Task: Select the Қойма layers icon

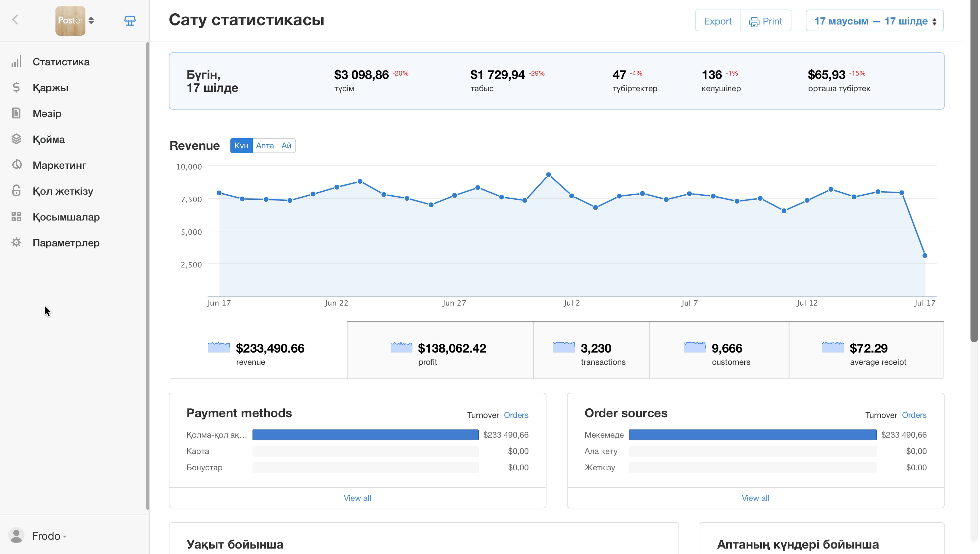Action: click(x=16, y=139)
